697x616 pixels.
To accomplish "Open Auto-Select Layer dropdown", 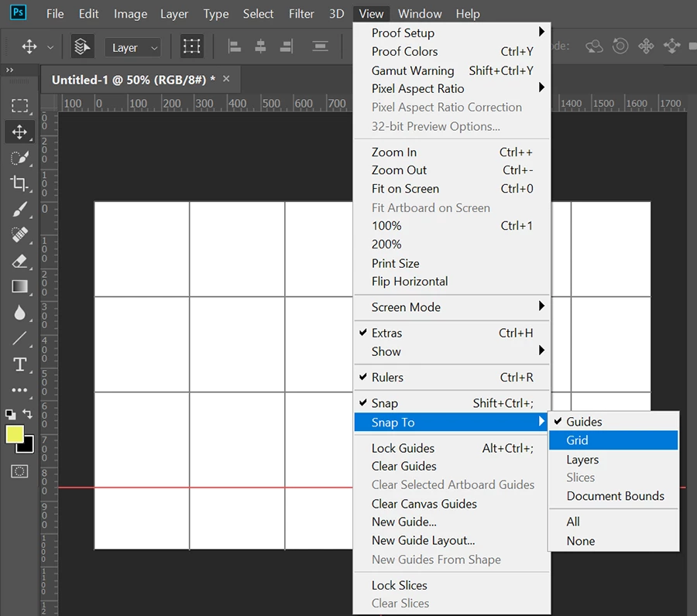I will 132,47.
